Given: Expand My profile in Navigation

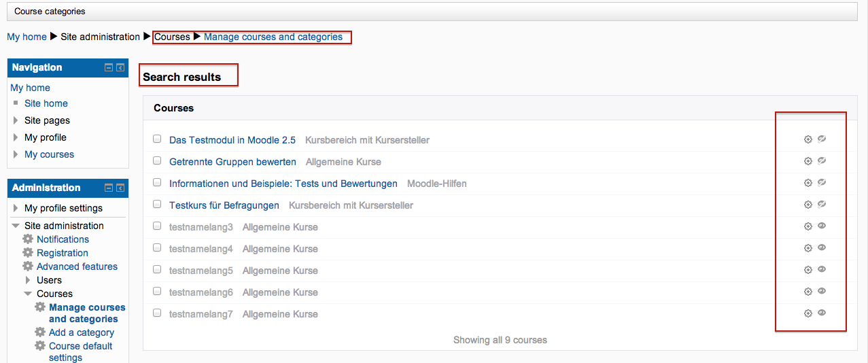Looking at the screenshot, I should pyautogui.click(x=16, y=137).
